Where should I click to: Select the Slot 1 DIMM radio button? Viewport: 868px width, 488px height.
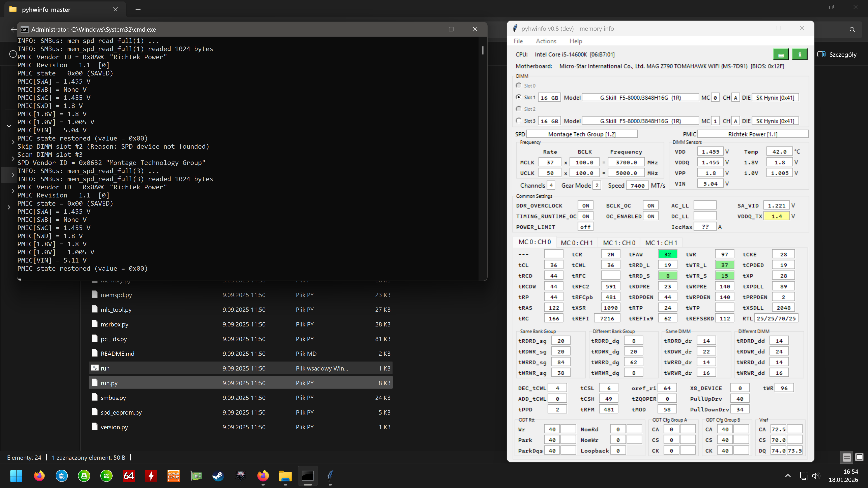519,97
